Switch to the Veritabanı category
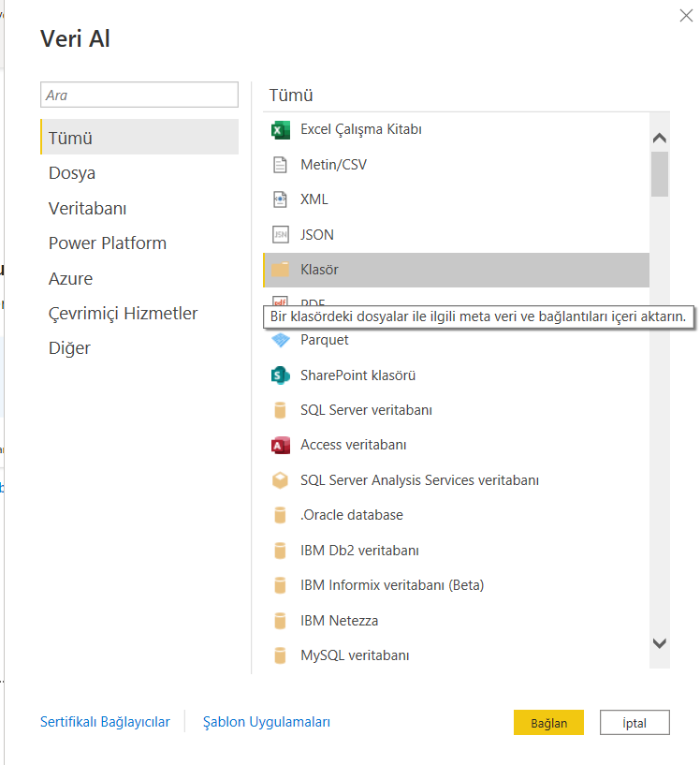700x765 pixels. click(87, 208)
